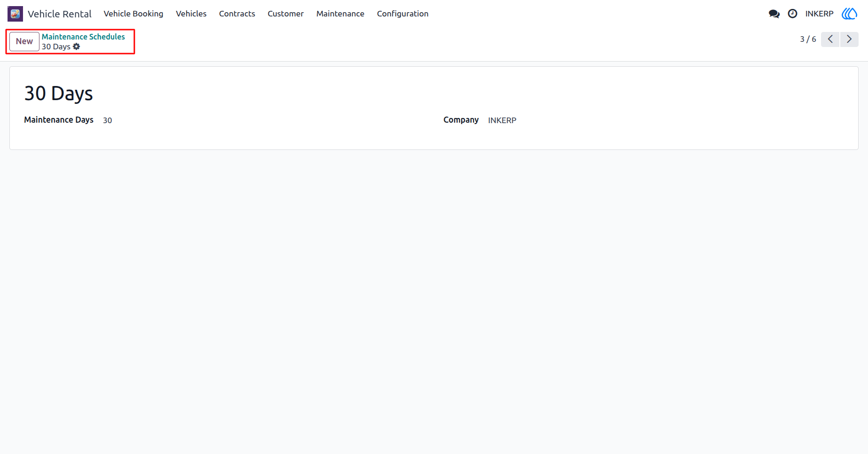Image resolution: width=868 pixels, height=454 pixels.
Task: Go back to Maintenance Schedules breadcrumb
Action: [83, 37]
